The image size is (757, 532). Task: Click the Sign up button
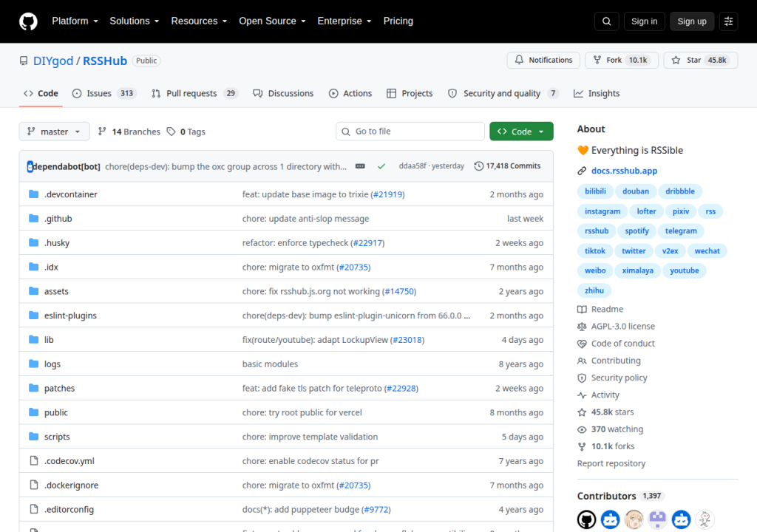click(x=692, y=21)
